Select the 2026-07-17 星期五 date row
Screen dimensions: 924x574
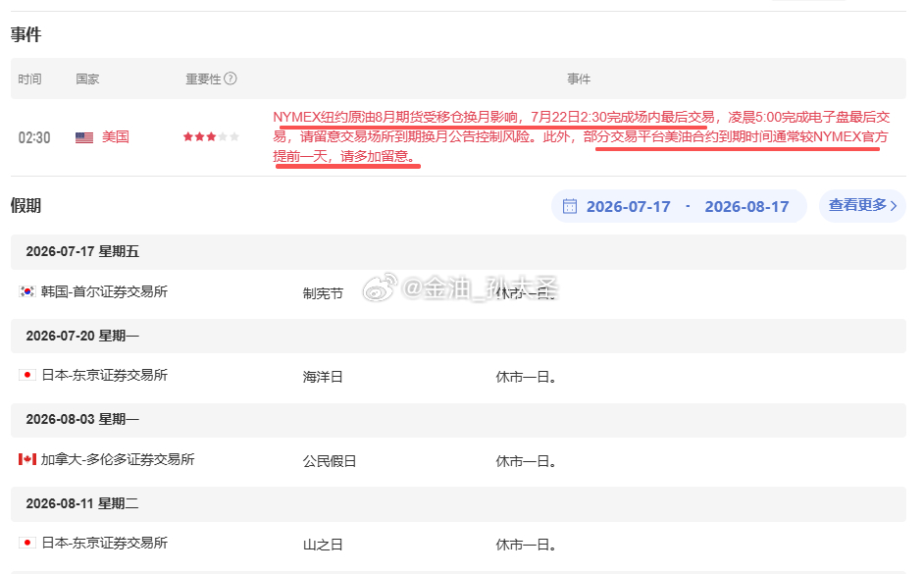[x=458, y=251]
